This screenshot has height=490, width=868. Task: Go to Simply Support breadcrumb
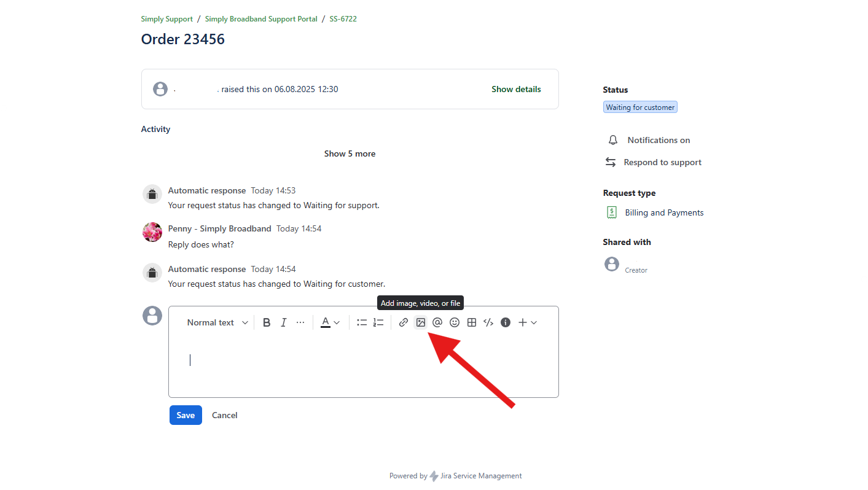pos(167,19)
